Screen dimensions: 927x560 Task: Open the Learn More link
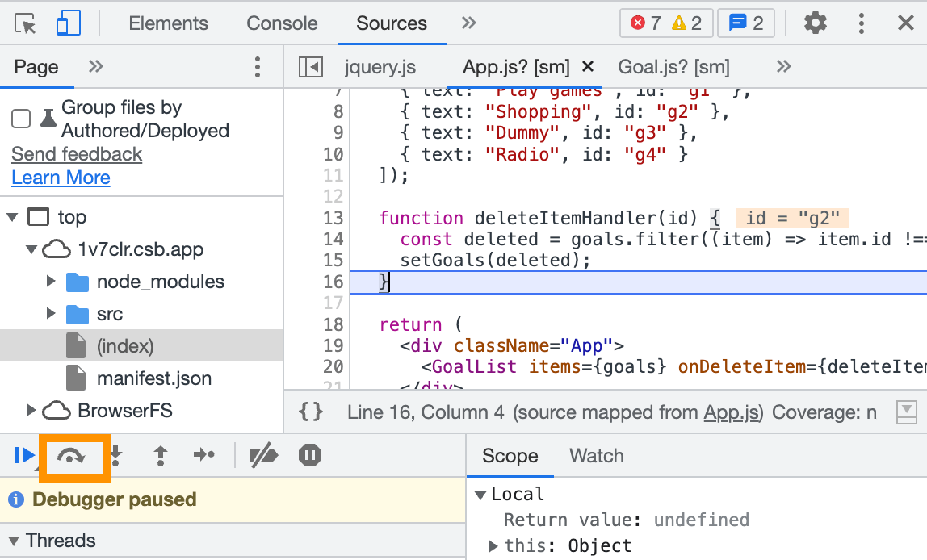pos(61,178)
